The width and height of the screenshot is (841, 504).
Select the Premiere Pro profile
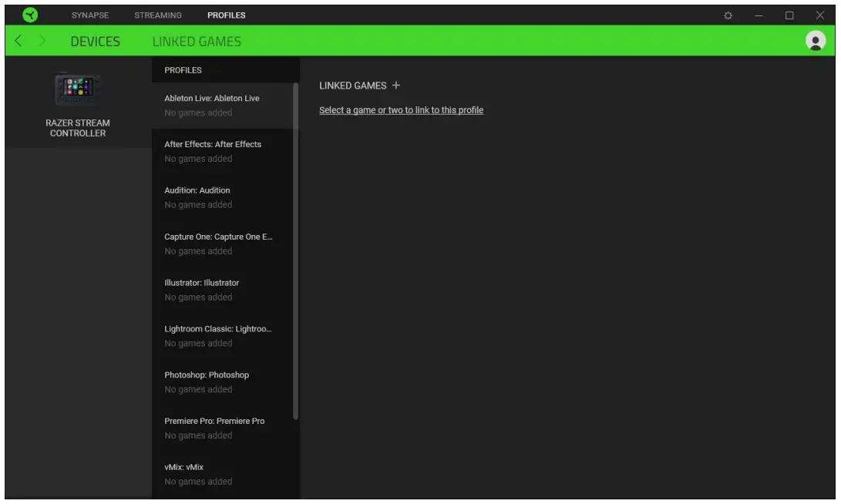pyautogui.click(x=223, y=428)
